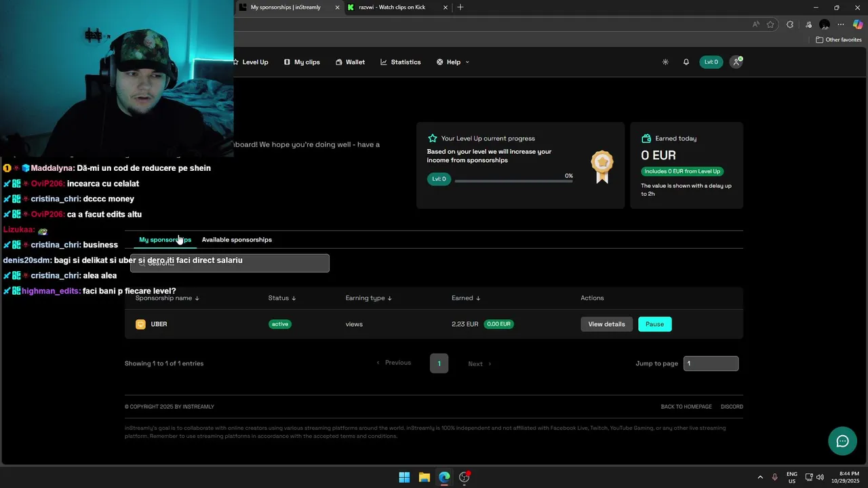The image size is (868, 488).
Task: Click the Level Up star icon
Action: pos(432,138)
